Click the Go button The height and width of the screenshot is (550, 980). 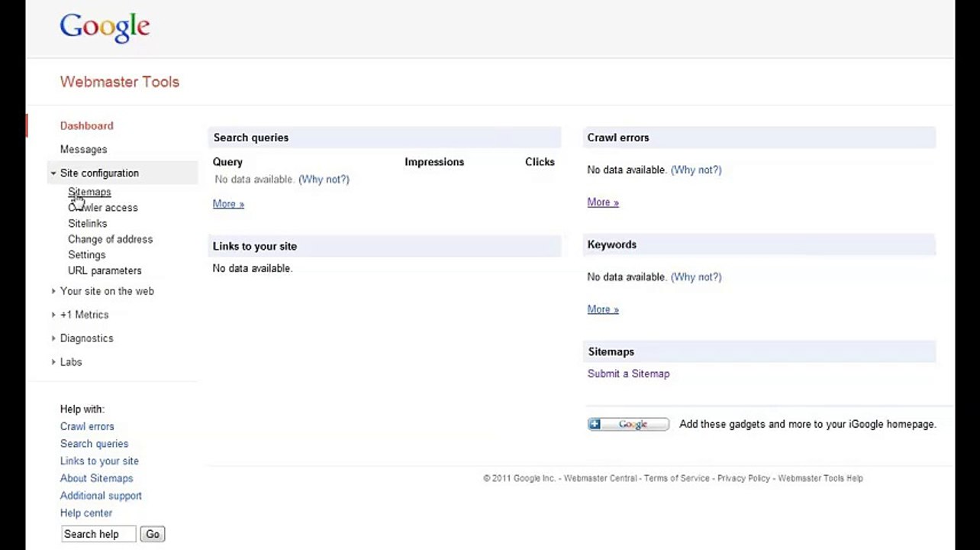(x=153, y=534)
